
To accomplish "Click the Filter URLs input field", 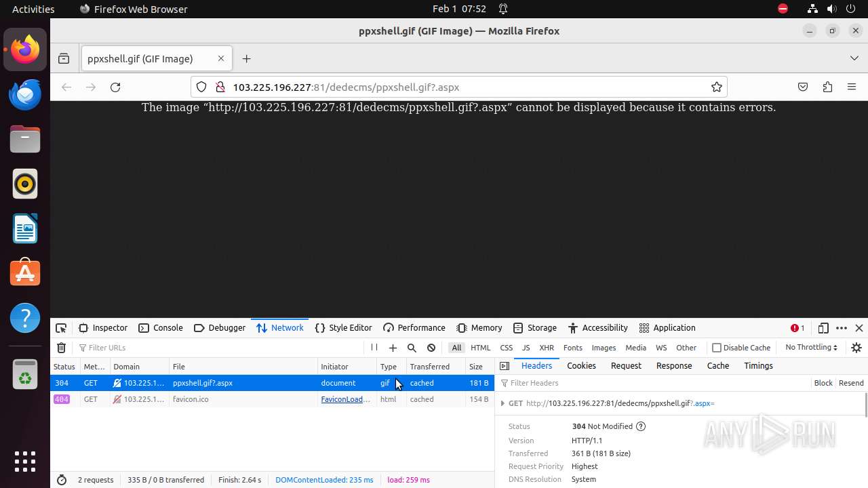I will (220, 348).
